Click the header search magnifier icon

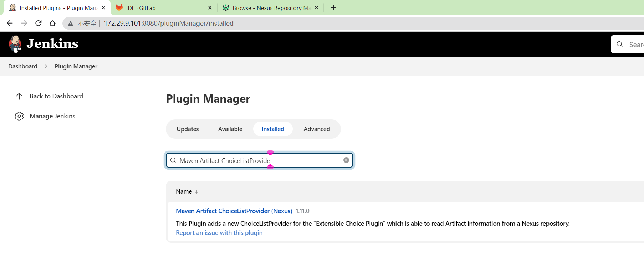[x=620, y=44]
